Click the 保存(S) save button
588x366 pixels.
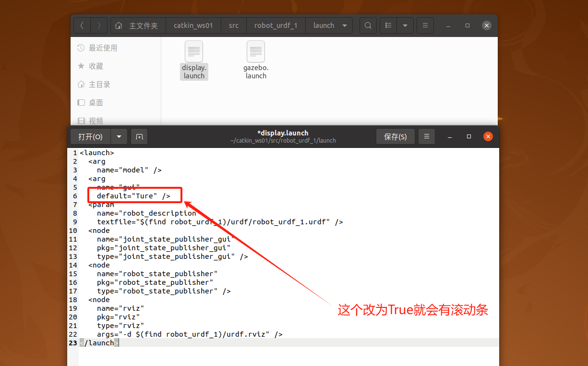(395, 137)
